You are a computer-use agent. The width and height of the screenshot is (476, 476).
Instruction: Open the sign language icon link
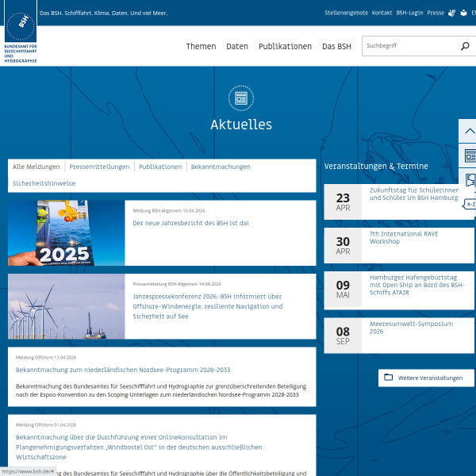pyautogui.click(x=452, y=13)
